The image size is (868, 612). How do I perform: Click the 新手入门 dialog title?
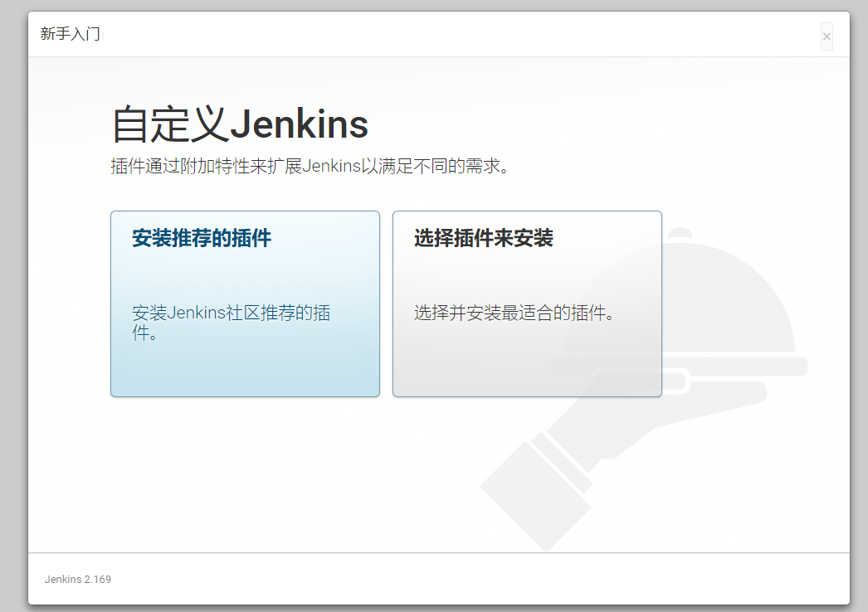tap(71, 34)
